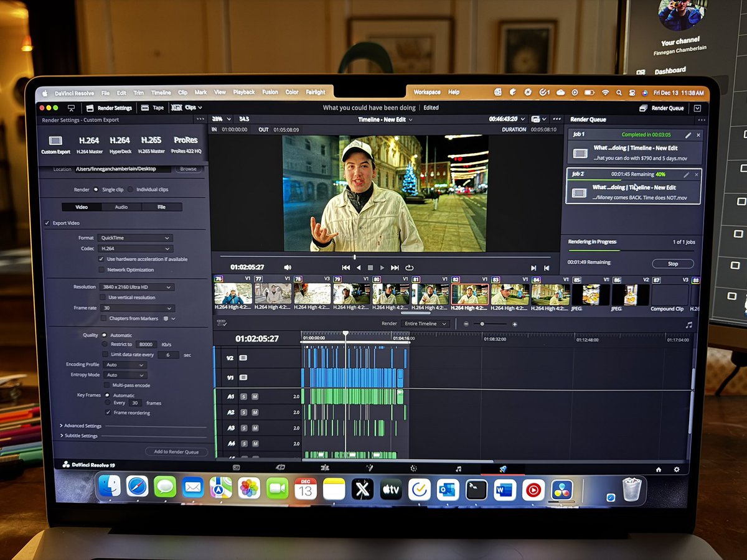Open the Frame rate dropdown

pyautogui.click(x=136, y=308)
